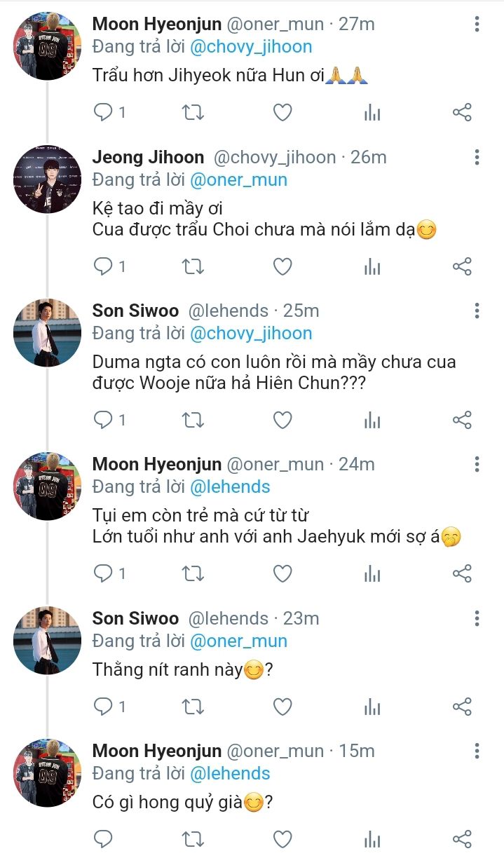This screenshot has height=858, width=504.
Task: Open Son Siwoo's avatar on 25m tweet
Action: tap(48, 332)
